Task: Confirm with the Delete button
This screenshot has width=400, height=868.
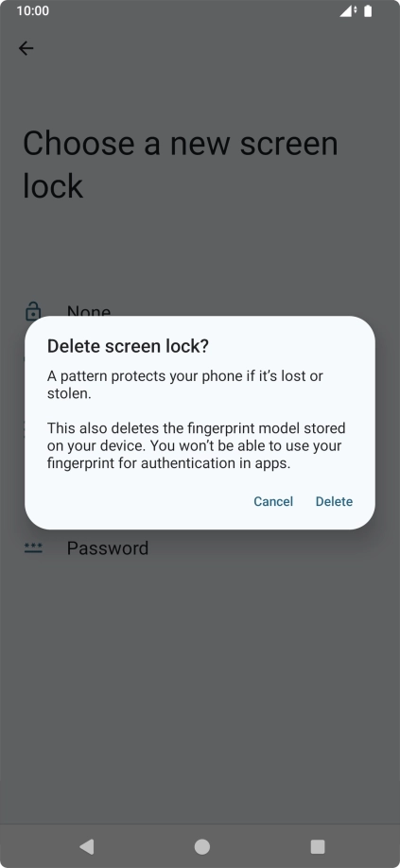Action: (334, 501)
